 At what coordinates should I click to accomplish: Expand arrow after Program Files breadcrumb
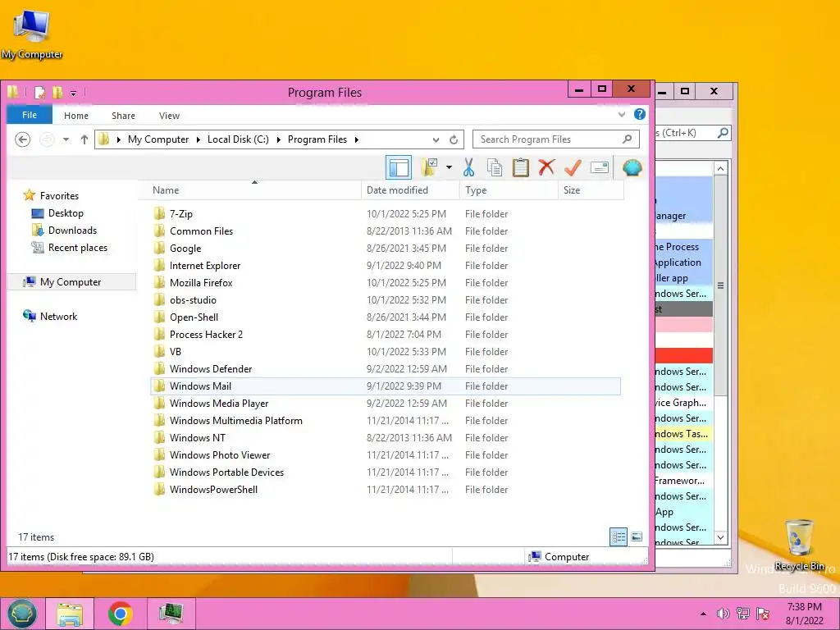coord(356,139)
